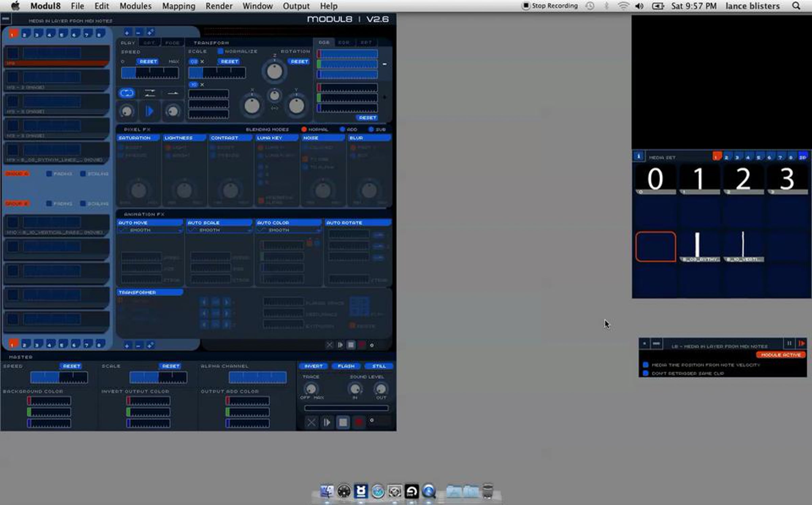Viewport: 812px width, 505px height.
Task: Toggle the Normalize checkbox
Action: tap(221, 51)
